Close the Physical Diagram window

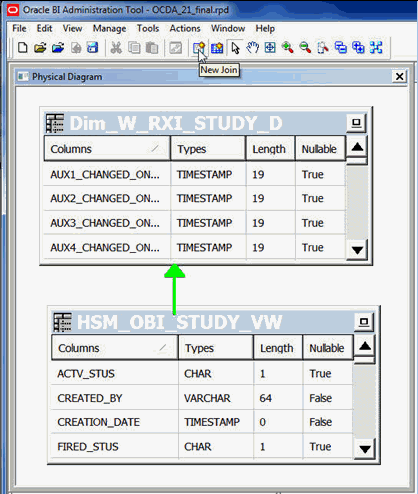click(x=399, y=77)
